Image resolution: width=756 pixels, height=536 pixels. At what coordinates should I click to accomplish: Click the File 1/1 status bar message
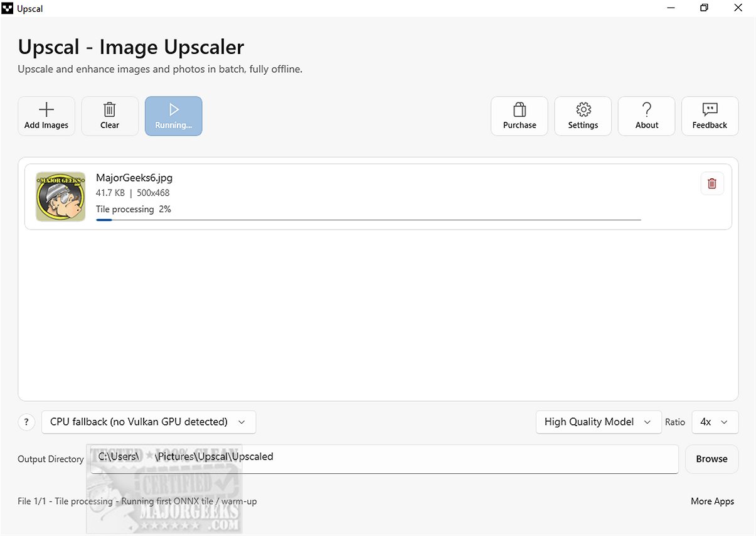[137, 501]
